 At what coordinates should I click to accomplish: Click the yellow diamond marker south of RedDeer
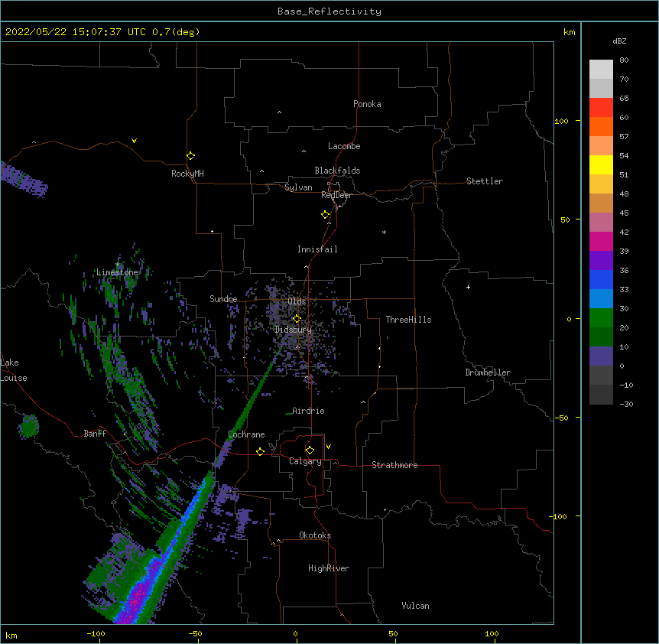click(326, 215)
